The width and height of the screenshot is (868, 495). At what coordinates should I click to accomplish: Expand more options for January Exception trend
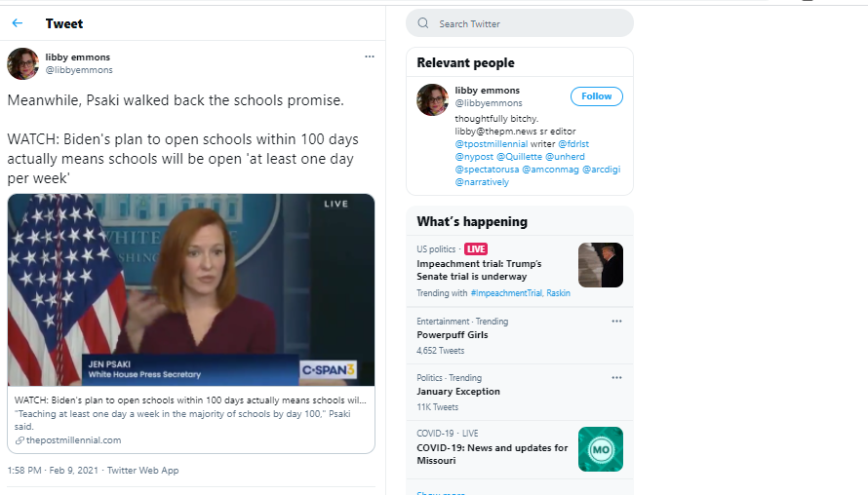point(616,378)
